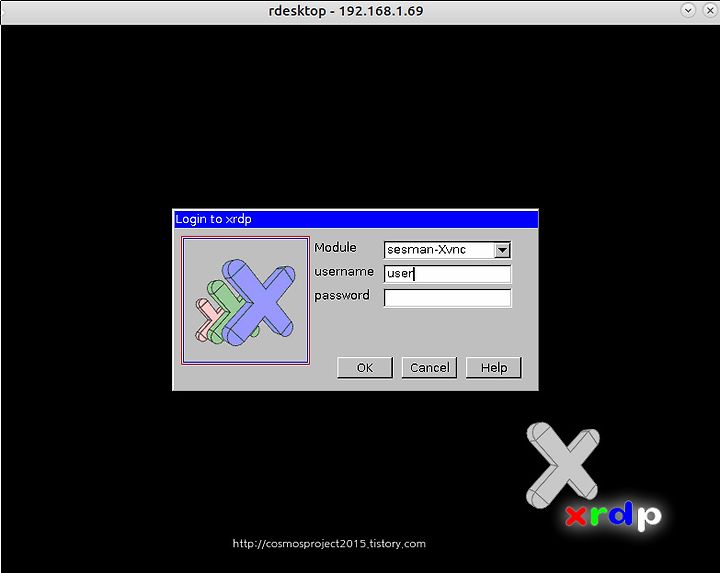Click the username input field
This screenshot has height=573, width=720.
click(x=447, y=274)
